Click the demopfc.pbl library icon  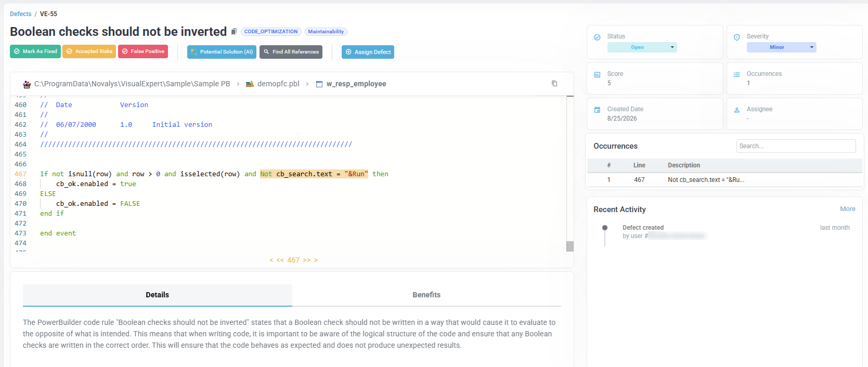250,84
